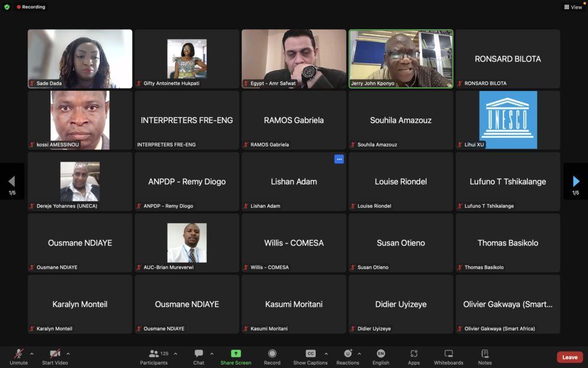The height and width of the screenshot is (368, 588).
Task: Expand the caret next to Participants
Action: pos(176,354)
